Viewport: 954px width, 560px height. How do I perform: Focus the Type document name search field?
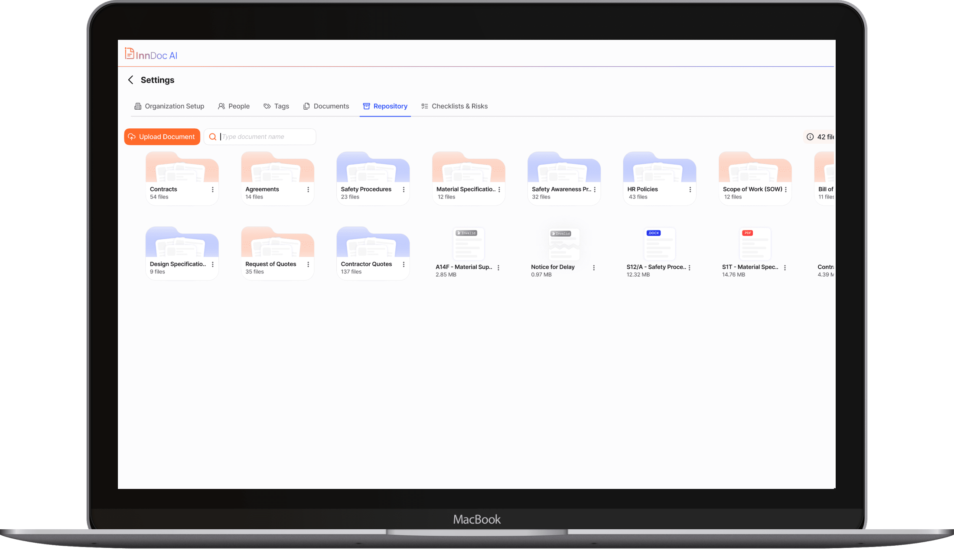267,137
